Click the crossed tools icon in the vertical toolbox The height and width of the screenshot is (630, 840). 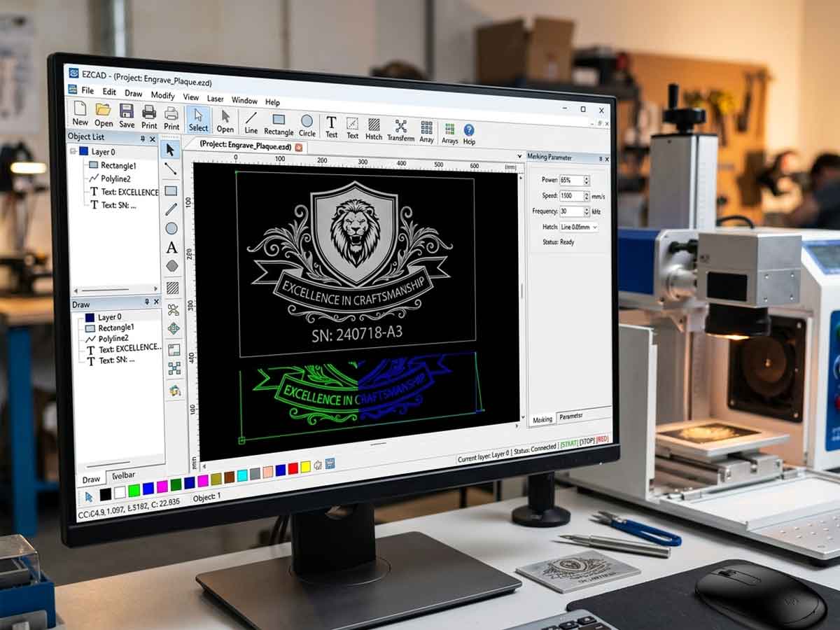[x=173, y=309]
